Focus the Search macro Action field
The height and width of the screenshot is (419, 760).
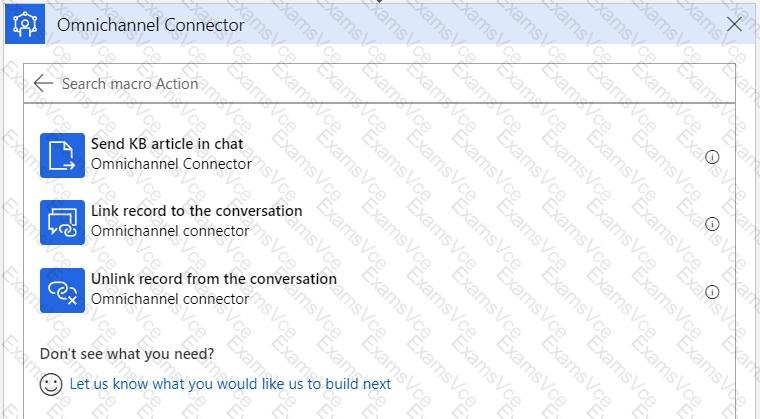pos(380,84)
